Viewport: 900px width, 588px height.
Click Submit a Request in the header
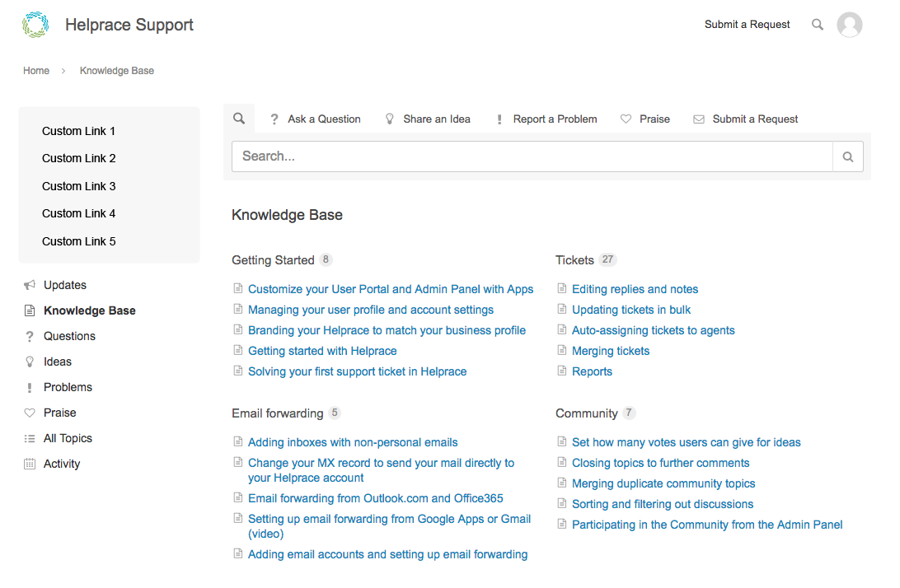coord(747,25)
